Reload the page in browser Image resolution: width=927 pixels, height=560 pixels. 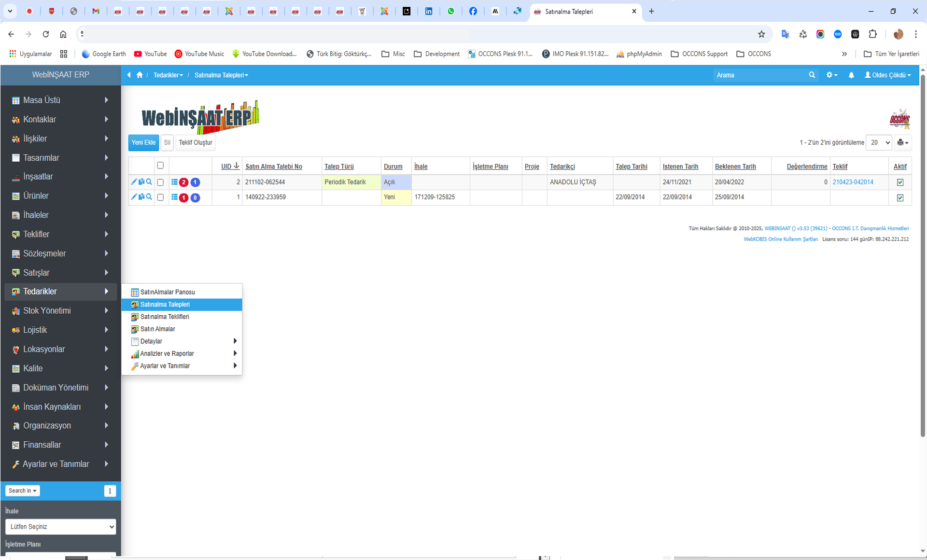coord(46,34)
